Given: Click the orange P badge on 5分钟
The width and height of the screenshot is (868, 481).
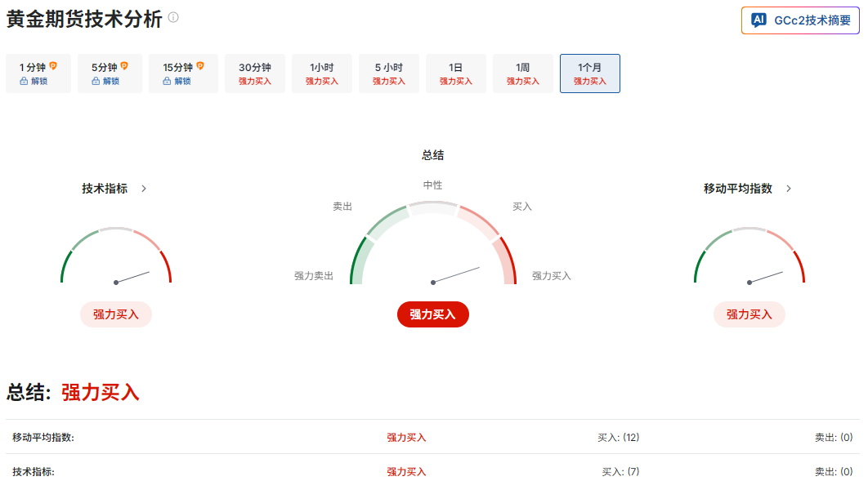Looking at the screenshot, I should tap(124, 65).
